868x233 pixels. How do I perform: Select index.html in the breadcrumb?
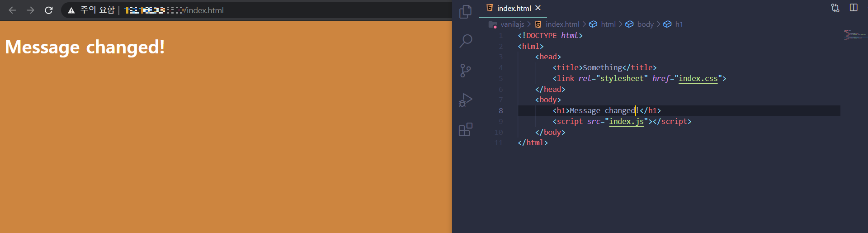coord(562,24)
